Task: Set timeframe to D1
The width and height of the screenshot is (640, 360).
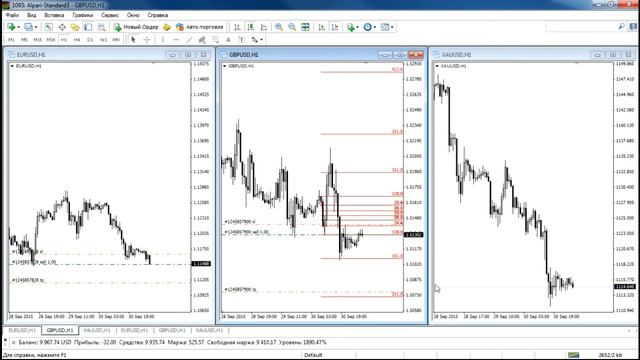Action: (x=90, y=40)
